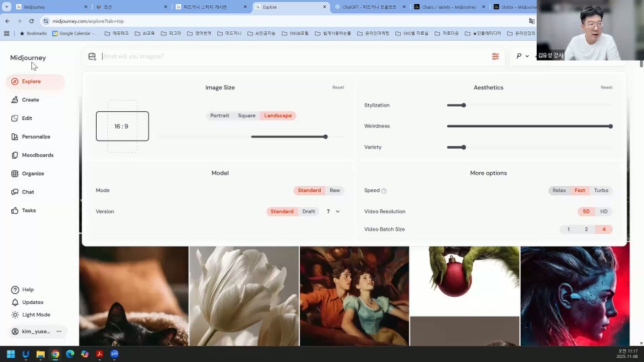Select Square image size

coord(247,116)
